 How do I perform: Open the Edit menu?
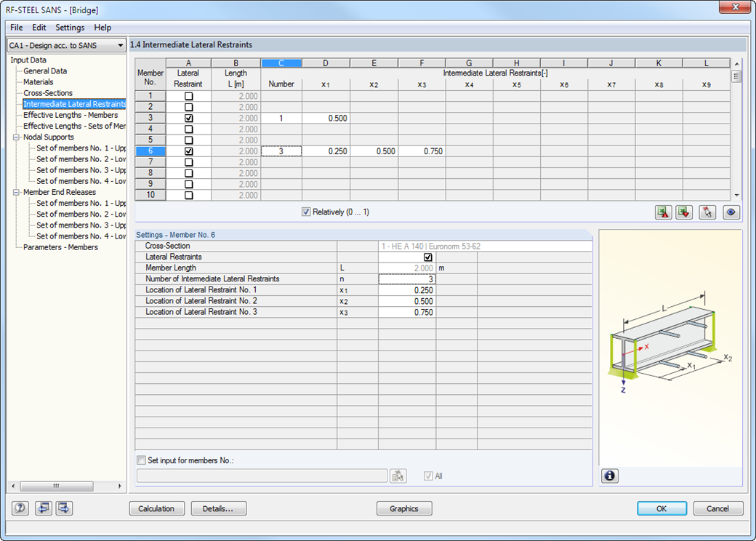tap(39, 28)
